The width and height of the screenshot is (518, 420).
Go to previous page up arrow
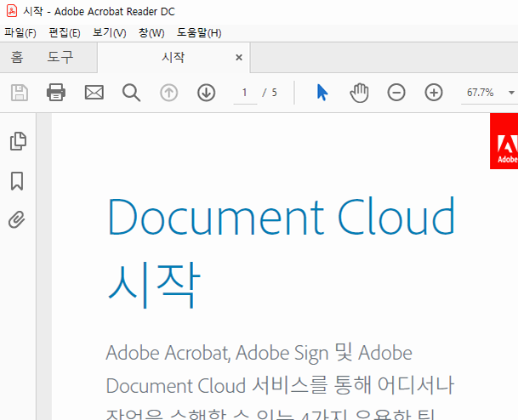click(x=168, y=93)
